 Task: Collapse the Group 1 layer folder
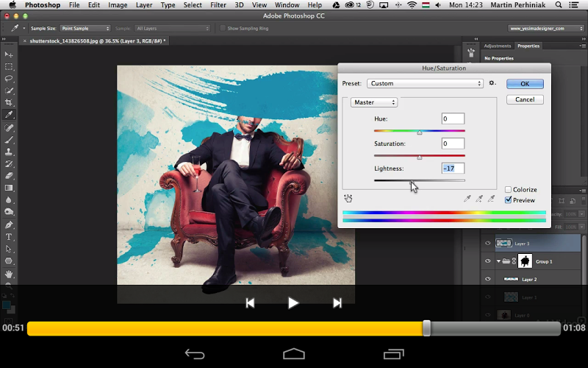498,261
